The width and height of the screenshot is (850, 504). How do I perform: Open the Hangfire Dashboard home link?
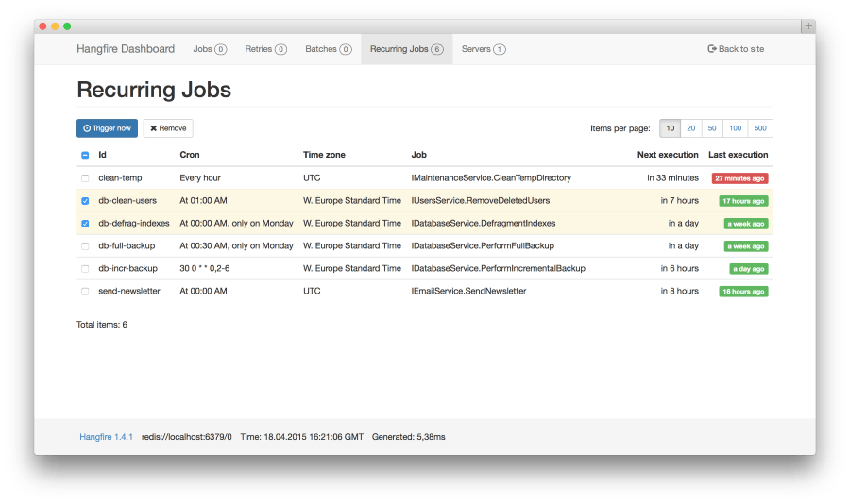point(126,49)
